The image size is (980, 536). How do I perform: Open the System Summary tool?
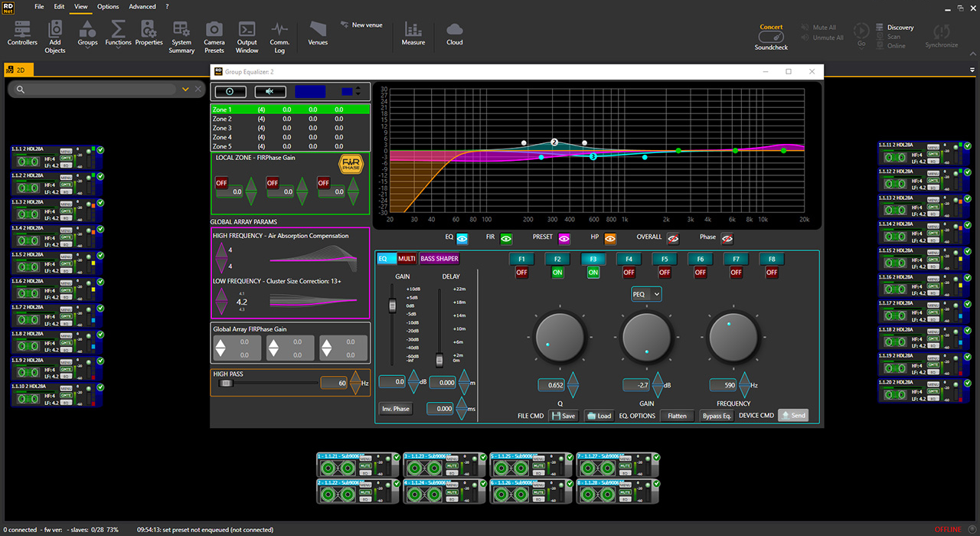181,35
